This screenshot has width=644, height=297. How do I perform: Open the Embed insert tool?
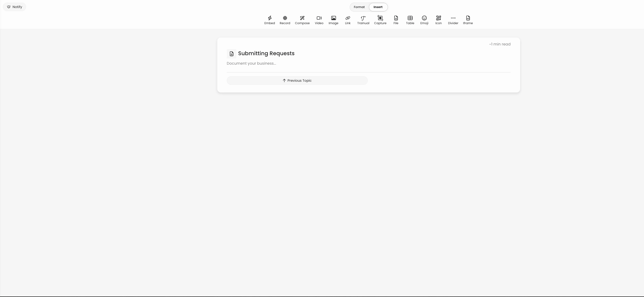click(x=269, y=20)
